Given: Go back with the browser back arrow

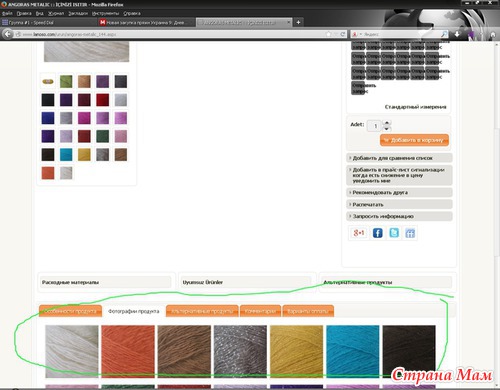Looking at the screenshot, I should (x=7, y=34).
